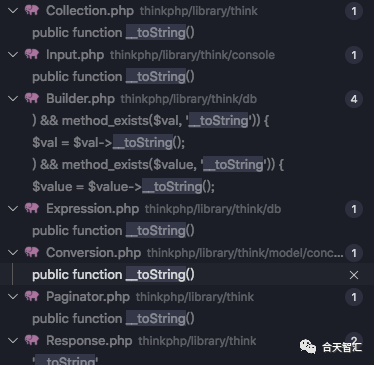Click the match count badge for Paginator.php
Viewport: 374px width, 365px height.
click(x=354, y=297)
